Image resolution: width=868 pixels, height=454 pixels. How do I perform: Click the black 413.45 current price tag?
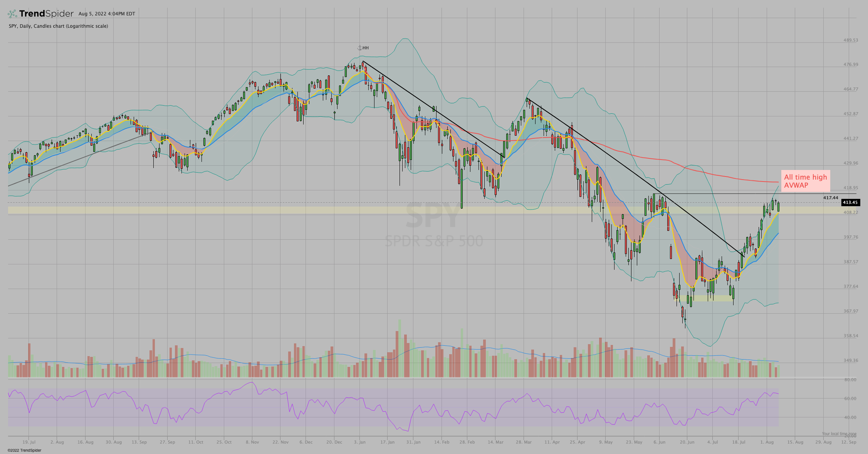tap(850, 202)
